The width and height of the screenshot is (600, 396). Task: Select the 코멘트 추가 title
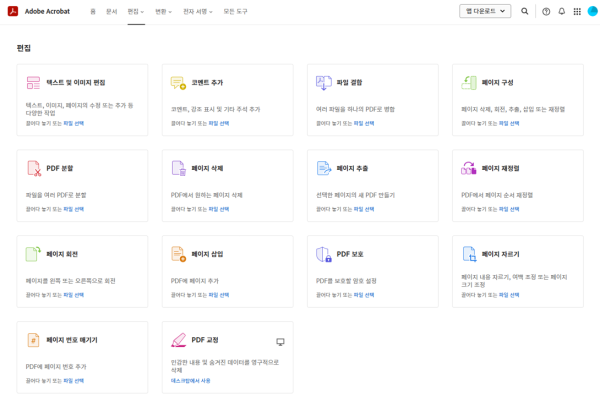207,83
